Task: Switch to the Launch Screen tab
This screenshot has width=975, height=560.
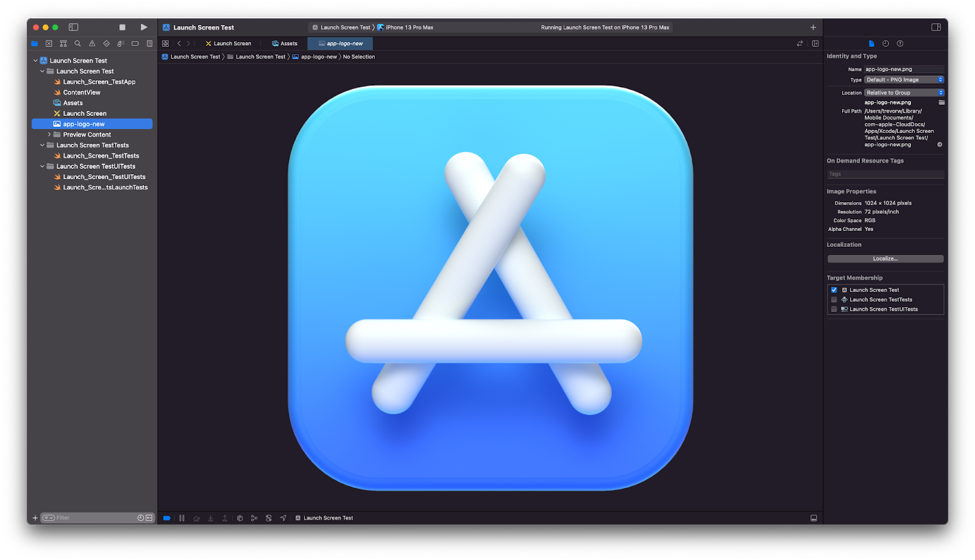Action: point(229,44)
